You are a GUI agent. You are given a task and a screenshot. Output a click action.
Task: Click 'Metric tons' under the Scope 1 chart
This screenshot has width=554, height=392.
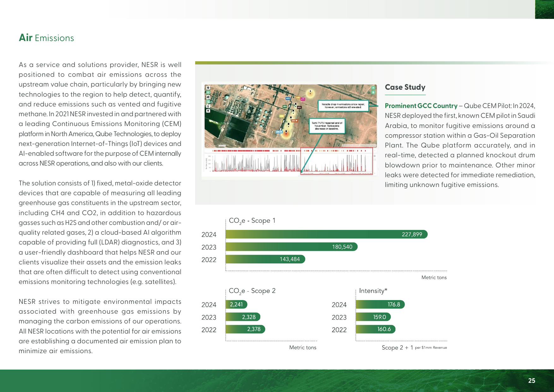[434, 277]
